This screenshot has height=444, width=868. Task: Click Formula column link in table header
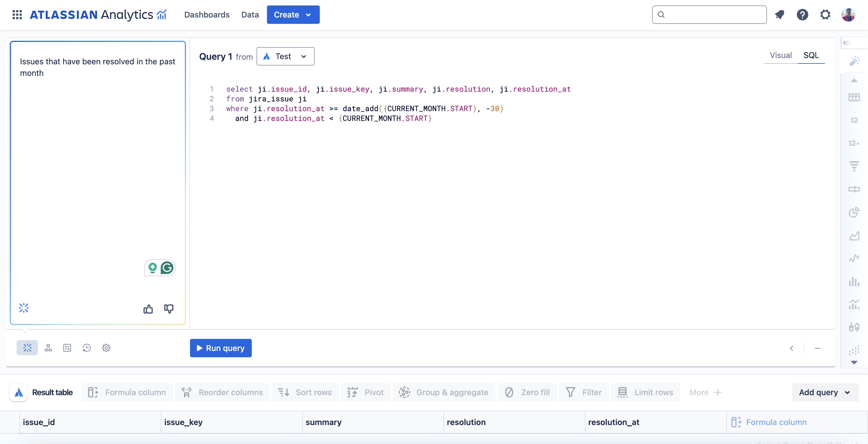tap(769, 422)
